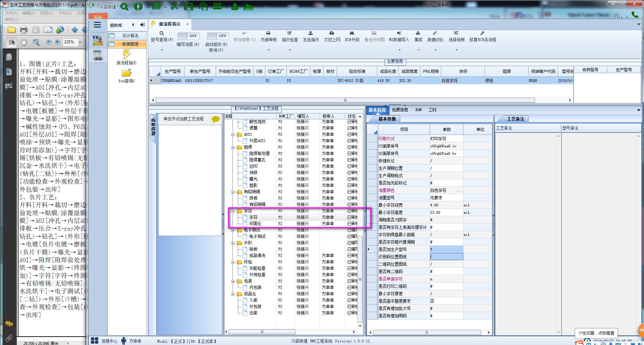Screen dimensions: 644x345
Task: Click 文控上网 cloud tool
Action: pos(332,37)
